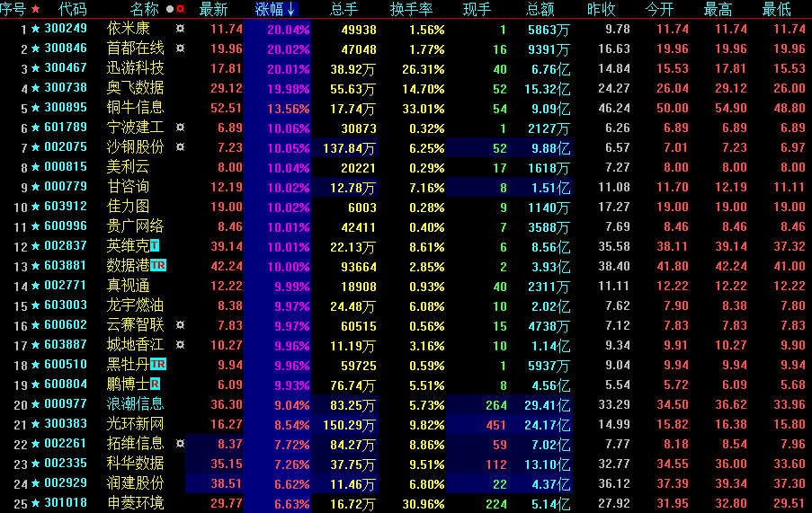The image size is (812, 513).
Task: Select stock name 龙宇燃油
Action: pyautogui.click(x=135, y=305)
